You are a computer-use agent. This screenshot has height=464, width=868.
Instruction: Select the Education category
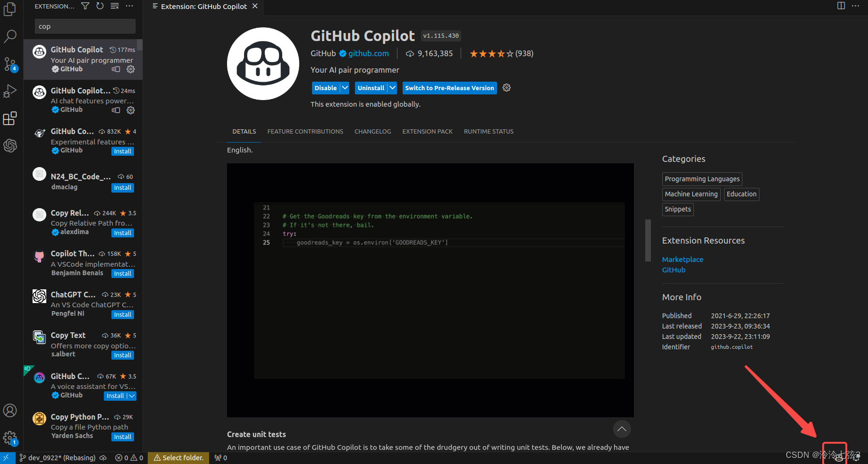point(742,194)
